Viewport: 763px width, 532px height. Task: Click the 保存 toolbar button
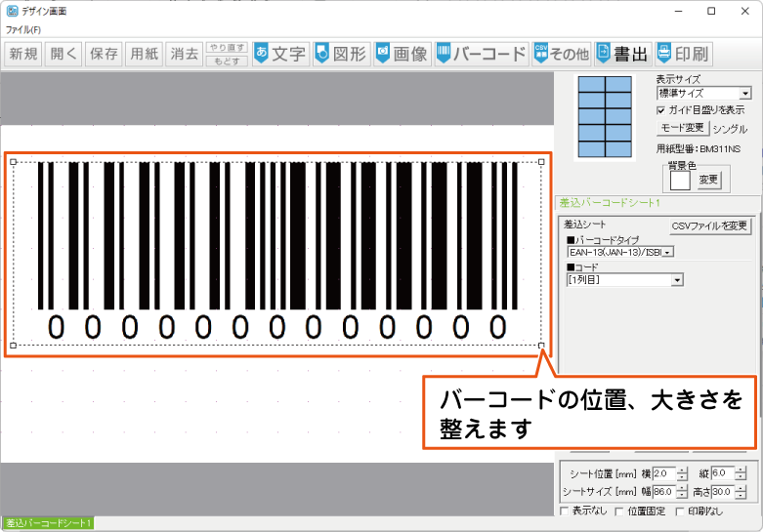tap(105, 54)
